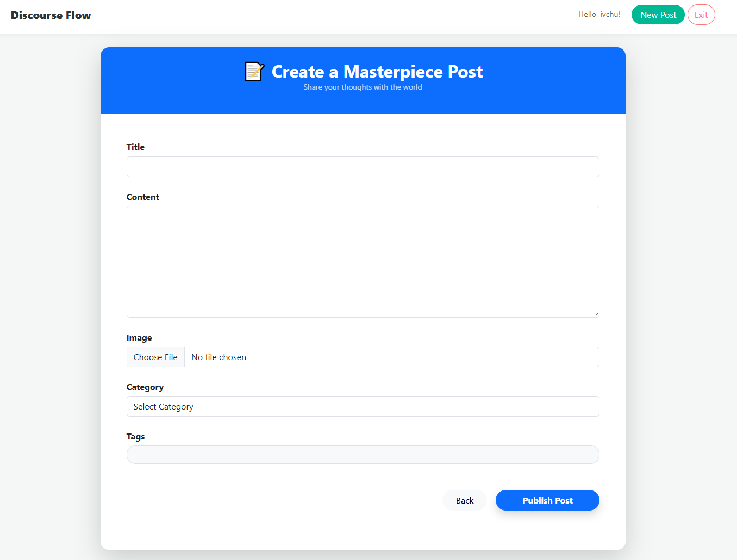737x560 pixels.
Task: Click the Tags label
Action: 135,436
